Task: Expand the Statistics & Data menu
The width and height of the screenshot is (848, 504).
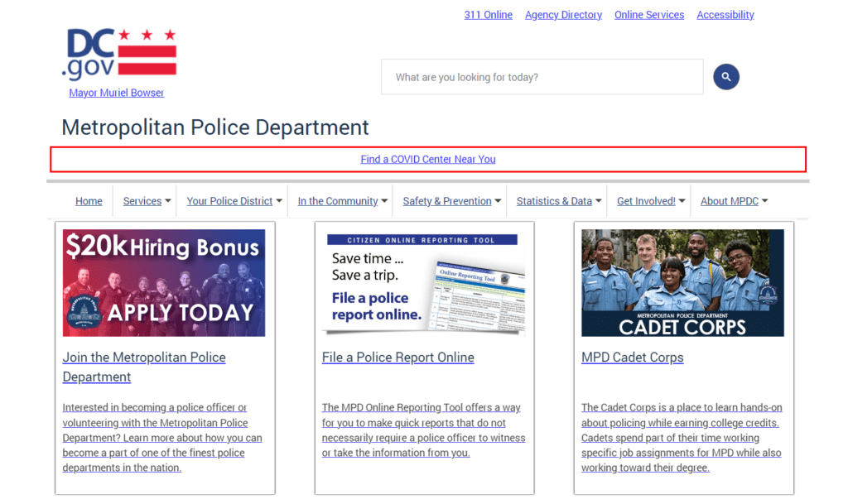Action: tap(557, 200)
